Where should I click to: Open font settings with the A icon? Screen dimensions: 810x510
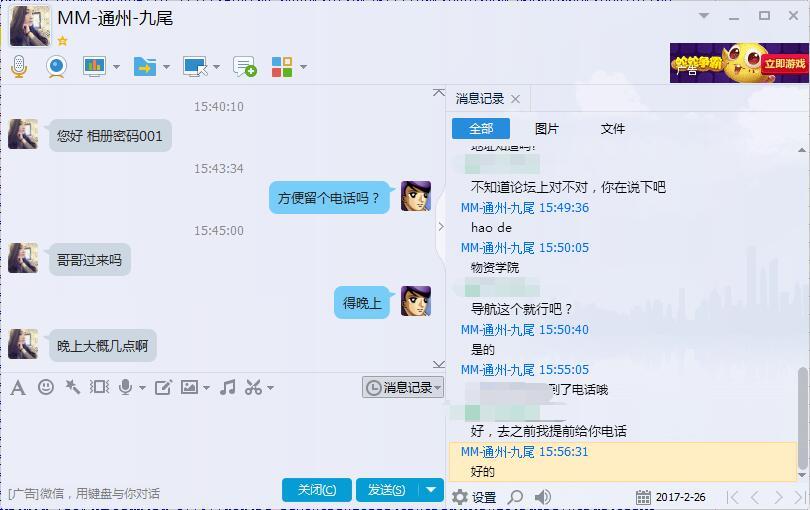(18, 388)
